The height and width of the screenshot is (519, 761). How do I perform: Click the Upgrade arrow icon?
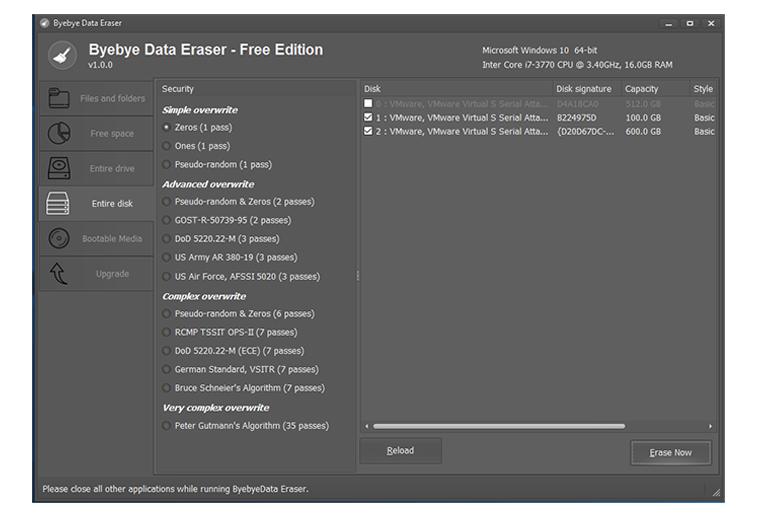(x=59, y=273)
